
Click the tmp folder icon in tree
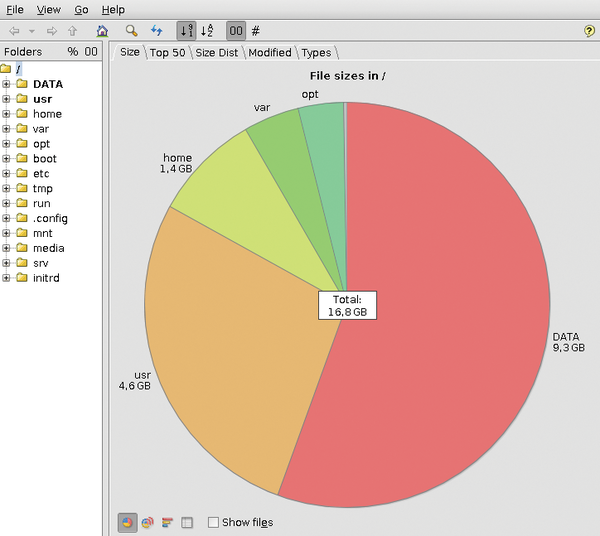[22, 188]
